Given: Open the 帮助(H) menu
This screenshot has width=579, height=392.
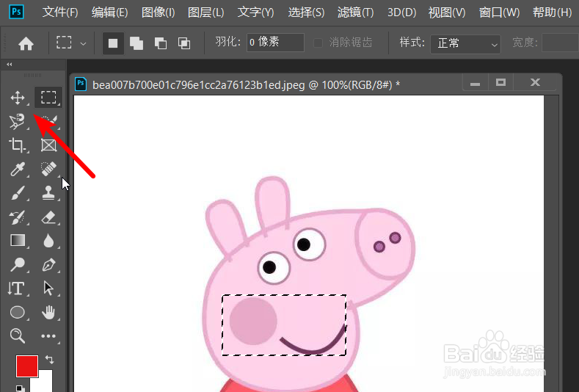Looking at the screenshot, I should click(552, 12).
